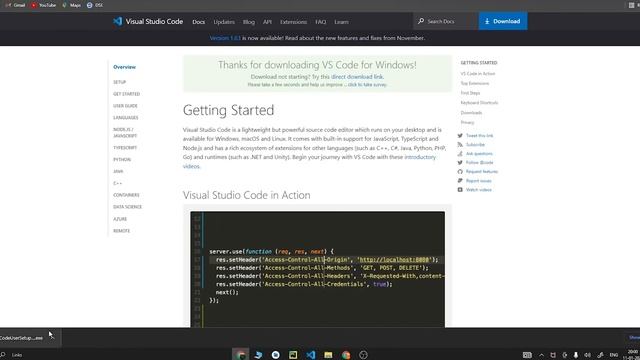Jump to First Steps in the page outline
The height and width of the screenshot is (360, 640).
[470, 93]
